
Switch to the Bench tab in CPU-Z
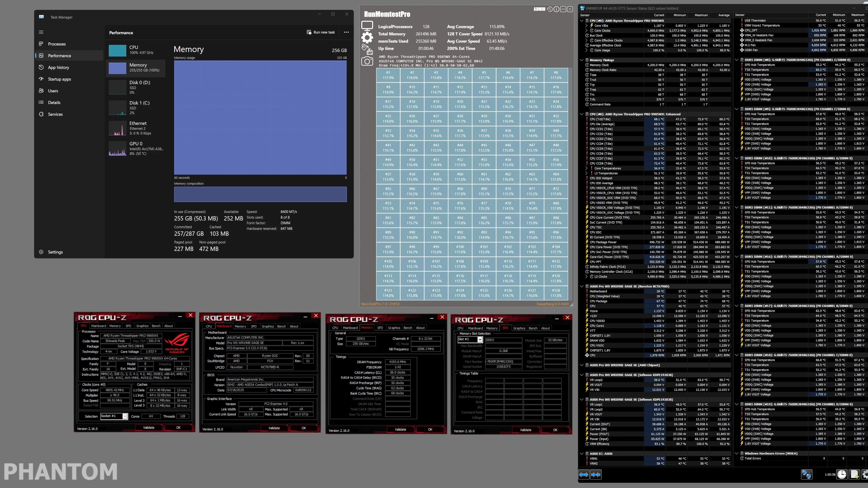click(x=156, y=326)
